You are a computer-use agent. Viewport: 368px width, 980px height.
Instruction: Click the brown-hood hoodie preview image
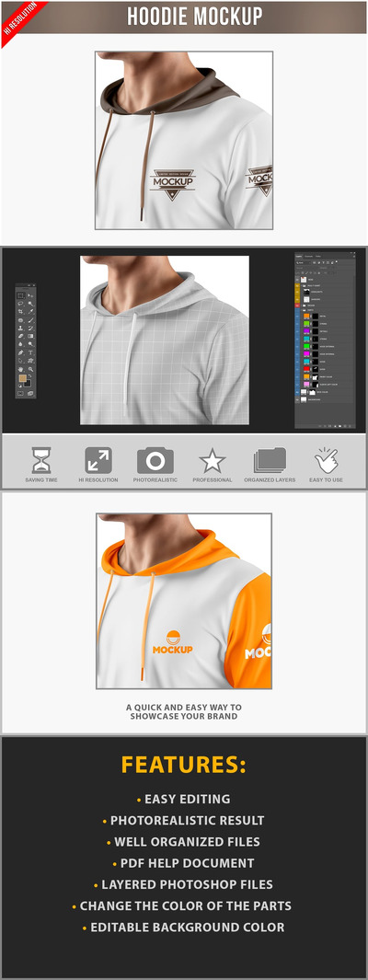(x=184, y=140)
